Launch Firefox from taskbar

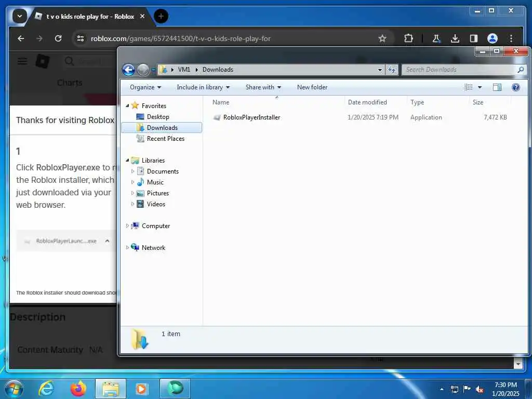pos(78,389)
